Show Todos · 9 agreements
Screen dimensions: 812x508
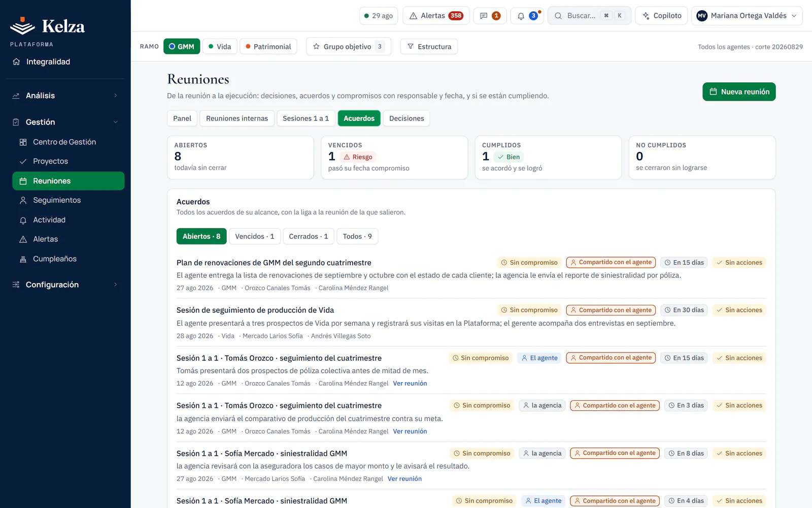coord(357,236)
